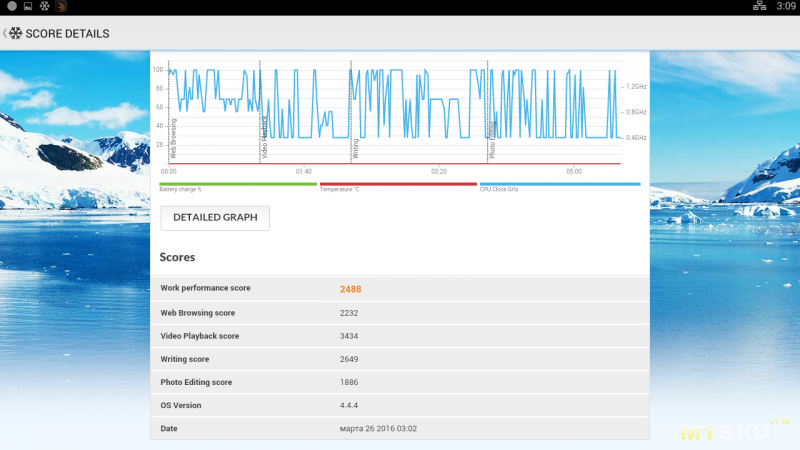This screenshot has width=800, height=450.
Task: Tap the 05:00 time label on graph axis
Action: (x=574, y=171)
